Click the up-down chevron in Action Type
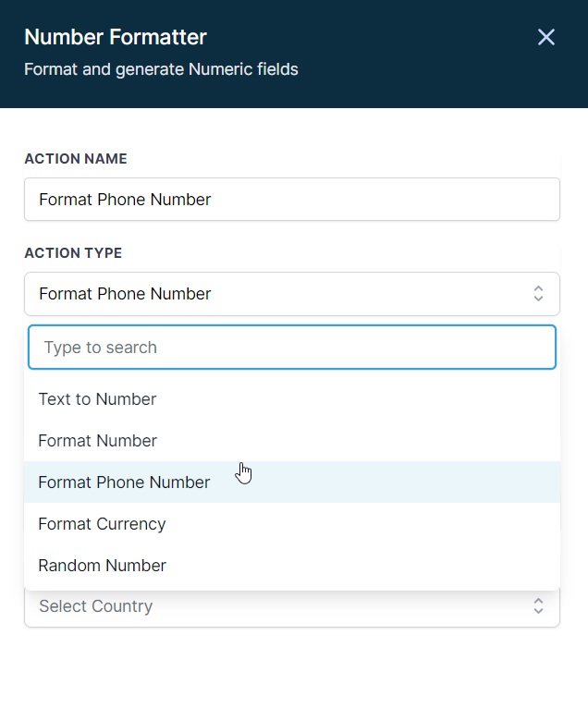 click(538, 294)
